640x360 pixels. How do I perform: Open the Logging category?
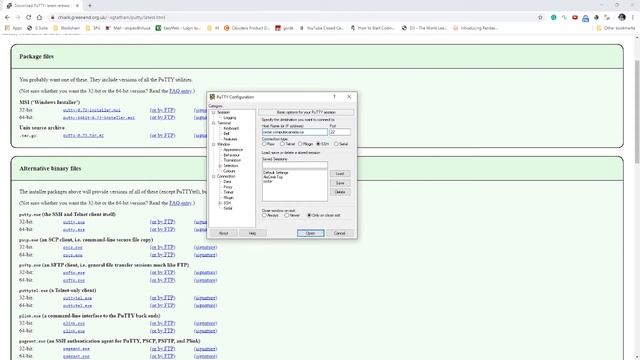[x=230, y=118]
